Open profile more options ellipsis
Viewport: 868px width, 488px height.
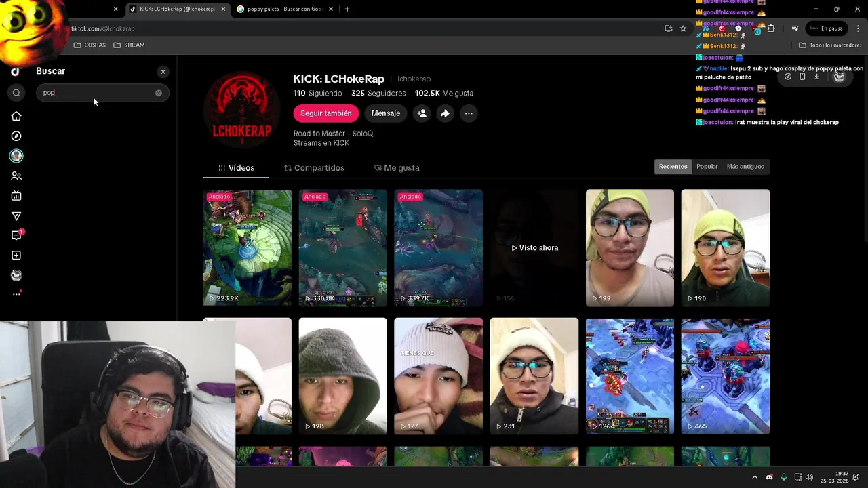pyautogui.click(x=469, y=113)
